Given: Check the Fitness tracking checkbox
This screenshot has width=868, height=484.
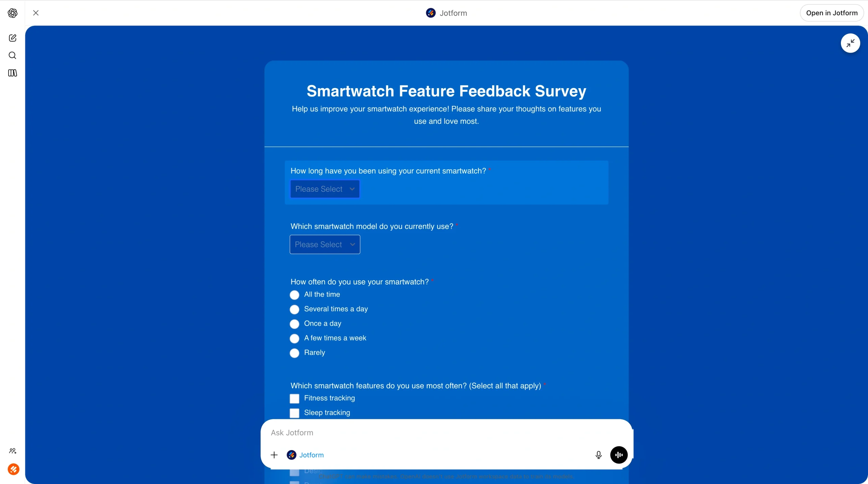Looking at the screenshot, I should tap(294, 398).
